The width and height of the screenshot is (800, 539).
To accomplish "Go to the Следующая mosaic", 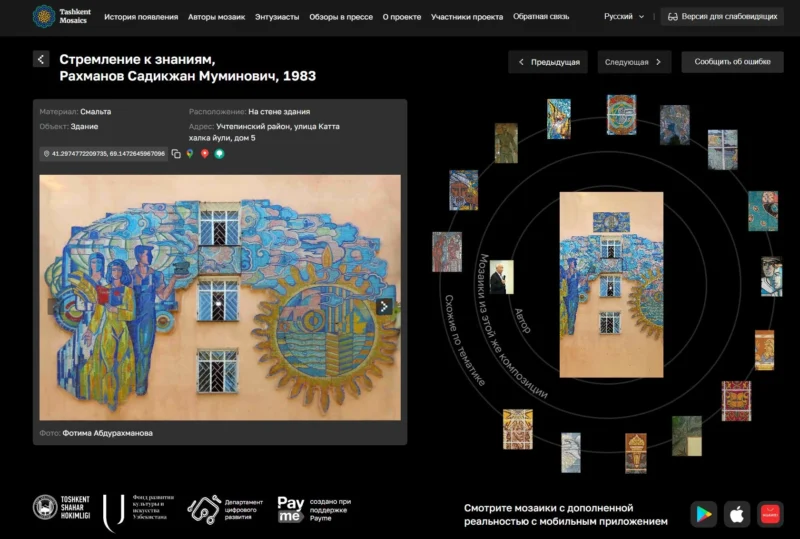I will [633, 62].
